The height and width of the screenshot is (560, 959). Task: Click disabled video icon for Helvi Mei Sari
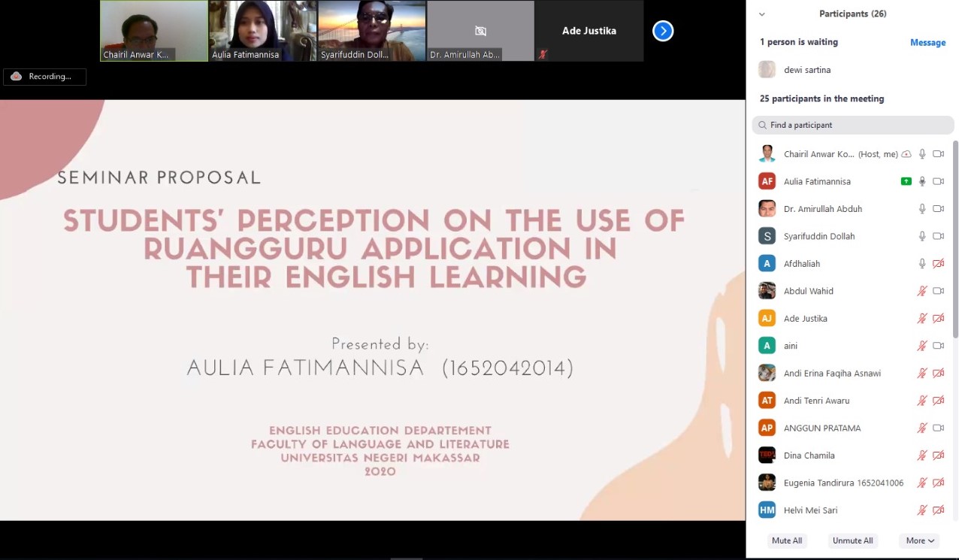click(938, 510)
